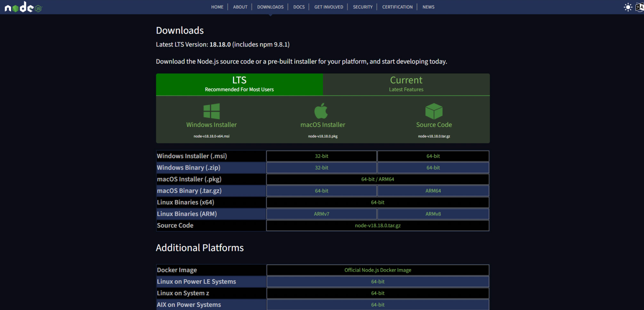Click the Apple macOS logo icon

pos(321,111)
